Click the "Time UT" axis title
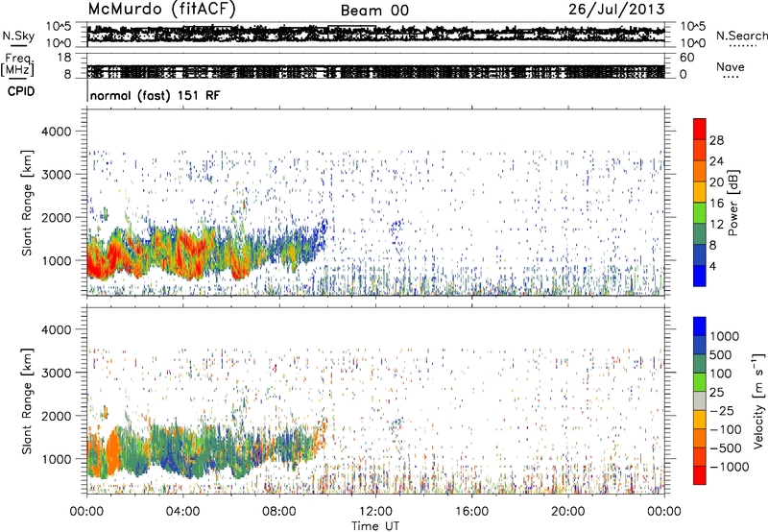This screenshot has width=768, height=532. tap(375, 526)
